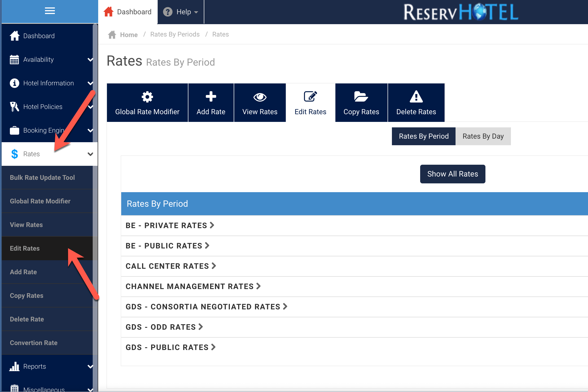
Task: Click the folder icon for Copy Rates
Action: 361,97
